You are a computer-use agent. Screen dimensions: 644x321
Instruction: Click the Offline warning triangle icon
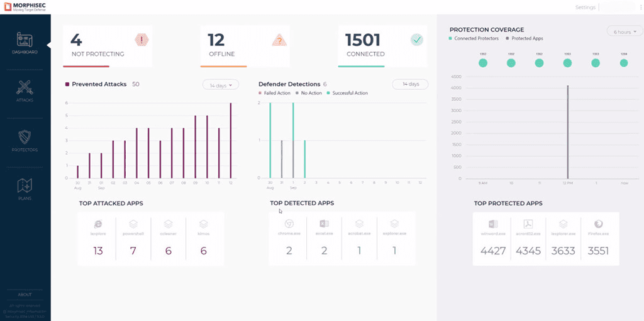(x=279, y=40)
